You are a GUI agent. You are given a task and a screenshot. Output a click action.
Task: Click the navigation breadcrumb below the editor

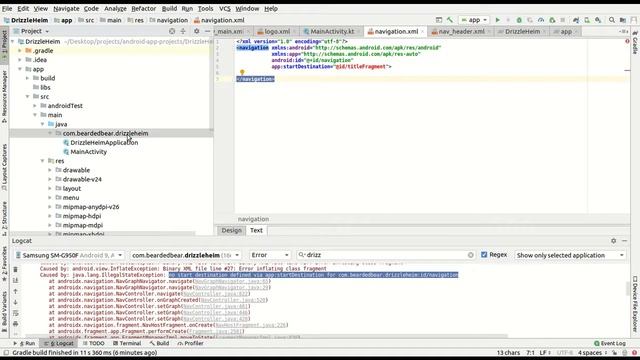click(253, 219)
